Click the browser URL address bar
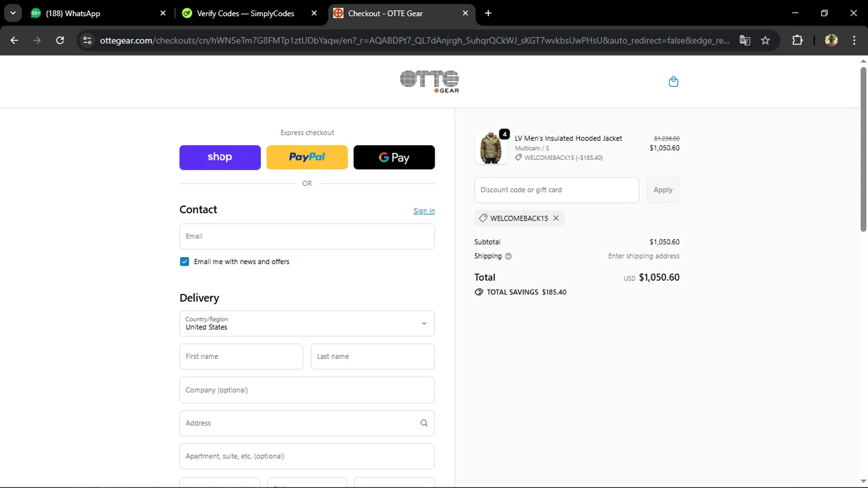 click(414, 41)
